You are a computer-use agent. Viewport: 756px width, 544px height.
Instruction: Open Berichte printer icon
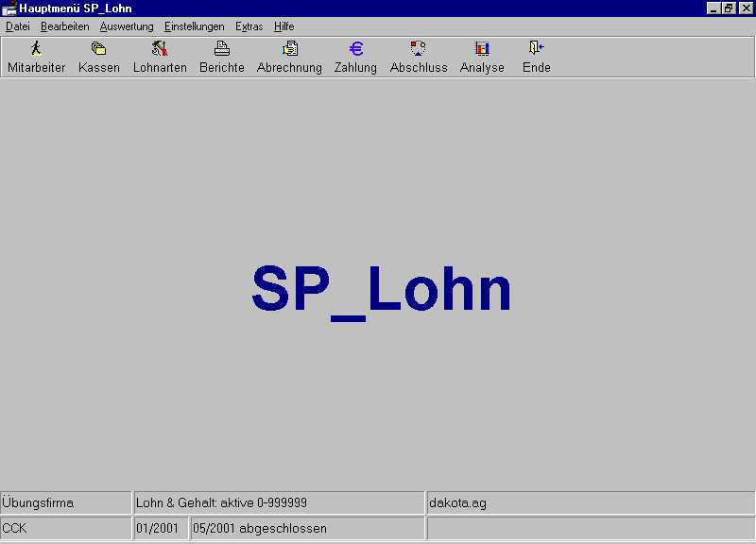[221, 49]
